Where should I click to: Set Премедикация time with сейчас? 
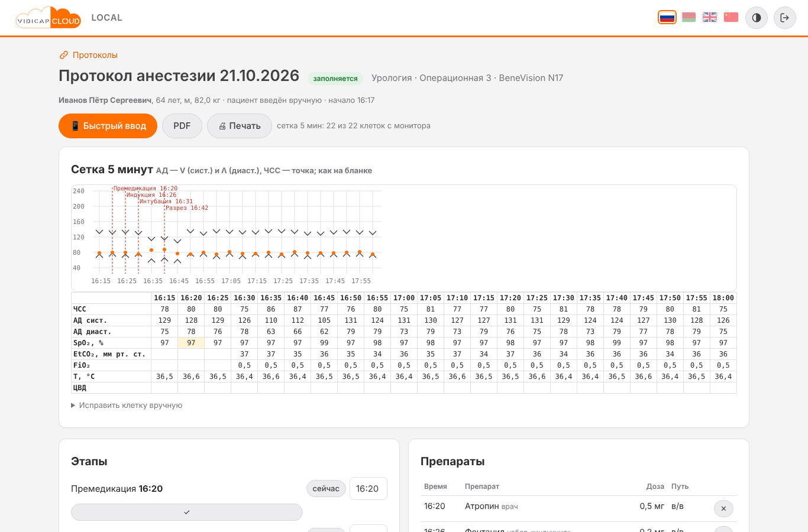pyautogui.click(x=326, y=489)
